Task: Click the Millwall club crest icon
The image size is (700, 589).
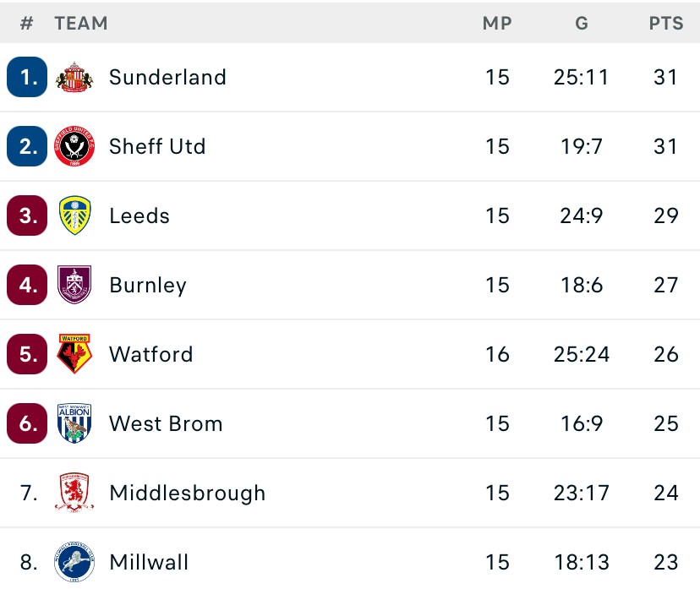Action: pyautogui.click(x=74, y=561)
